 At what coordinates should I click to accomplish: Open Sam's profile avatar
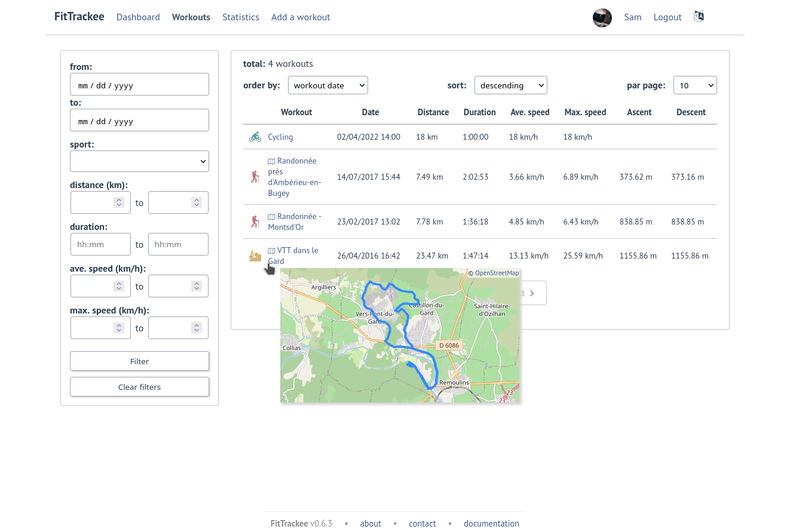point(602,18)
